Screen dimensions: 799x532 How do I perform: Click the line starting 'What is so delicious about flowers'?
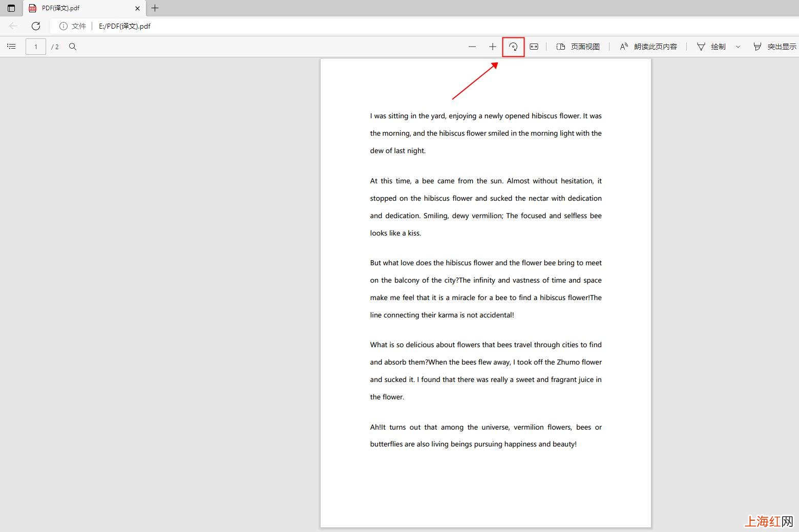[486, 345]
